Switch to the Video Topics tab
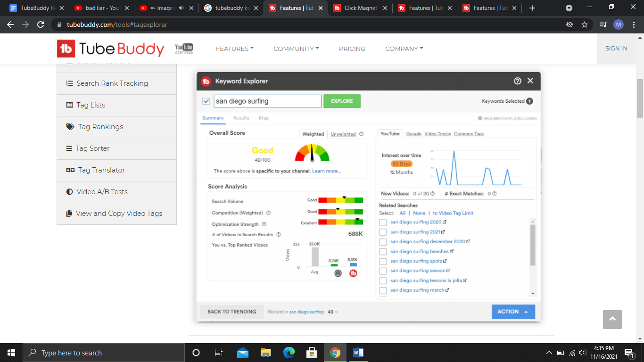The image size is (644, 362). (x=438, y=134)
